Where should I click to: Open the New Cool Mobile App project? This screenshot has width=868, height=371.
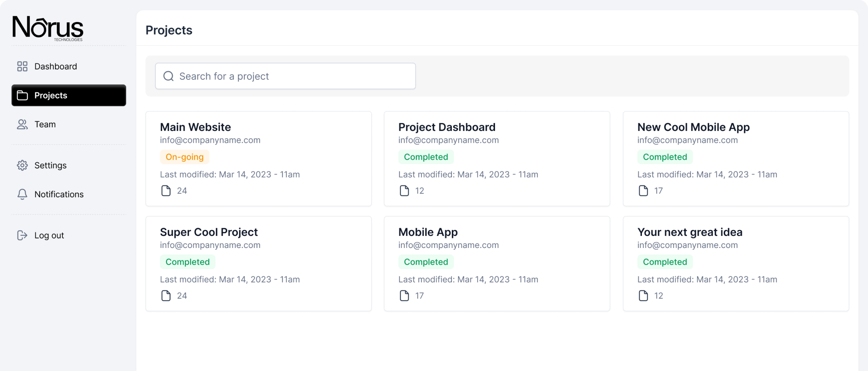pyautogui.click(x=693, y=127)
